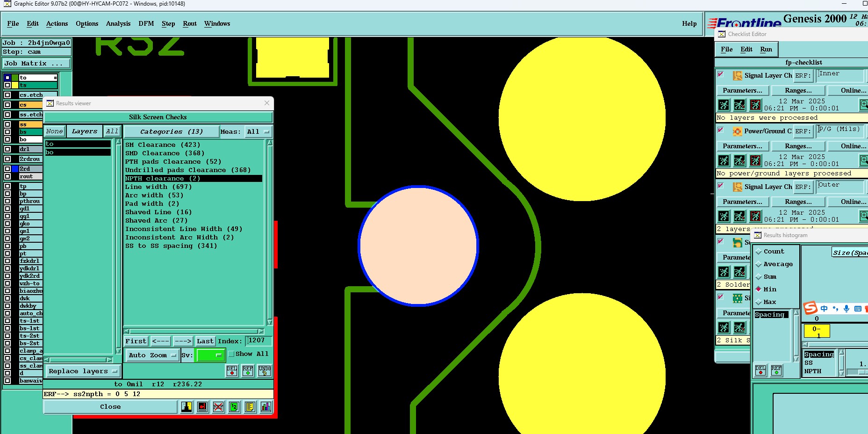Select the Sum radio button
This screenshot has height=434, width=868.
[x=759, y=277]
